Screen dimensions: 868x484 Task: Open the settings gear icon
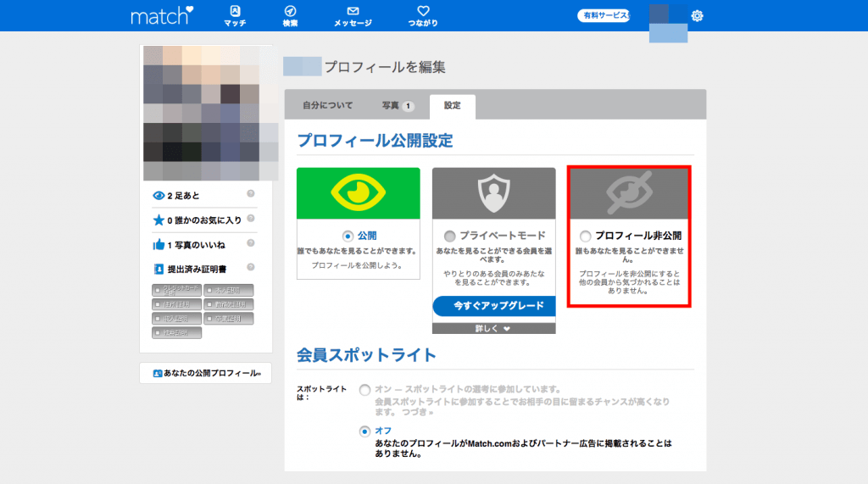698,15
